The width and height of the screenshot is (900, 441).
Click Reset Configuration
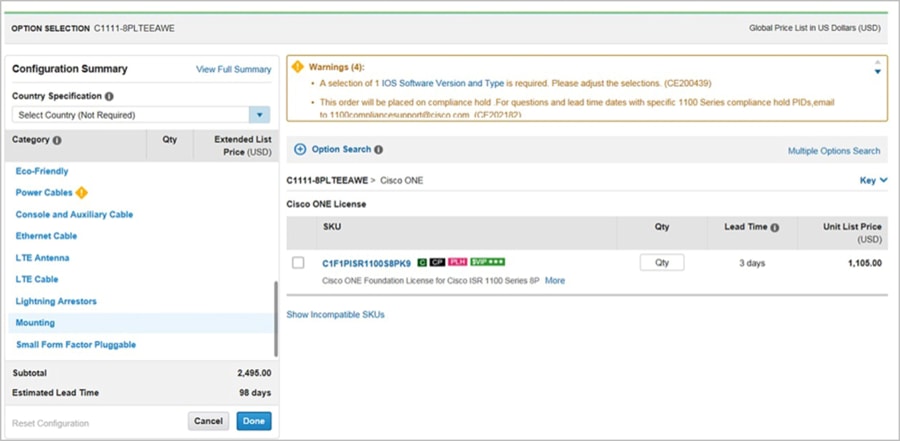(51, 424)
